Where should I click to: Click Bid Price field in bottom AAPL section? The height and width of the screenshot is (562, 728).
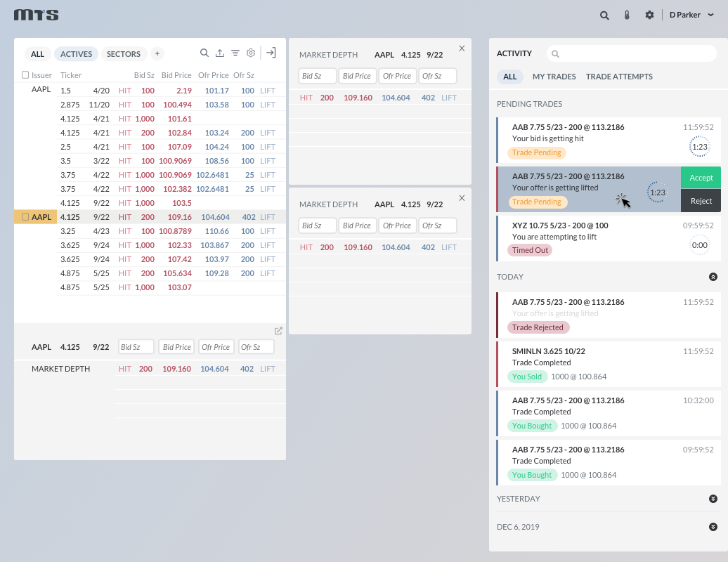pos(176,346)
